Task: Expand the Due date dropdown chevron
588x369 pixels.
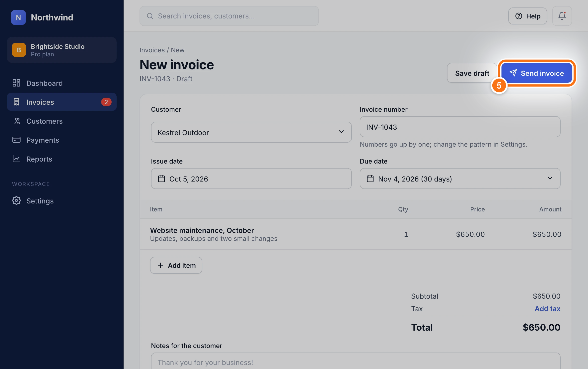Action: [550, 178]
